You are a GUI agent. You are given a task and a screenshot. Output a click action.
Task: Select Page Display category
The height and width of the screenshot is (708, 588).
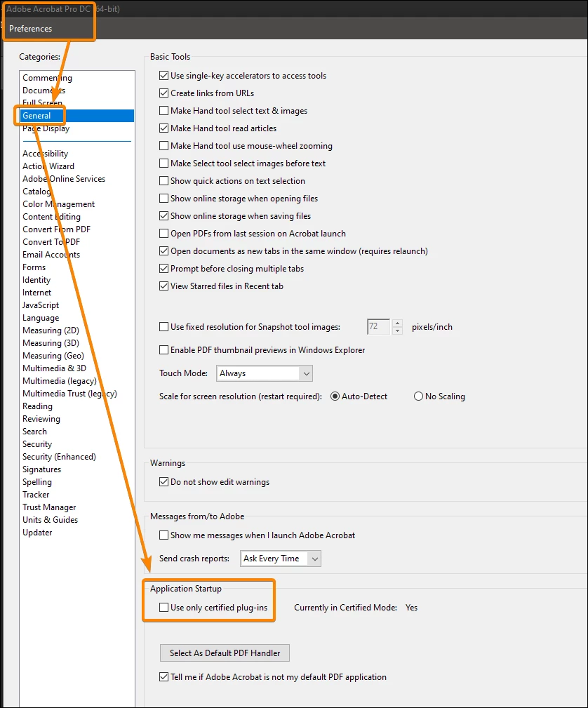(76, 128)
